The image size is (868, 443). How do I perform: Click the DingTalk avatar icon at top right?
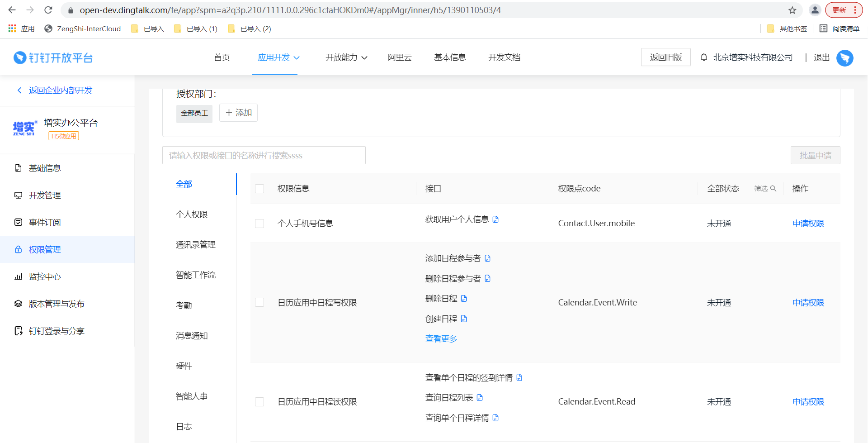844,58
